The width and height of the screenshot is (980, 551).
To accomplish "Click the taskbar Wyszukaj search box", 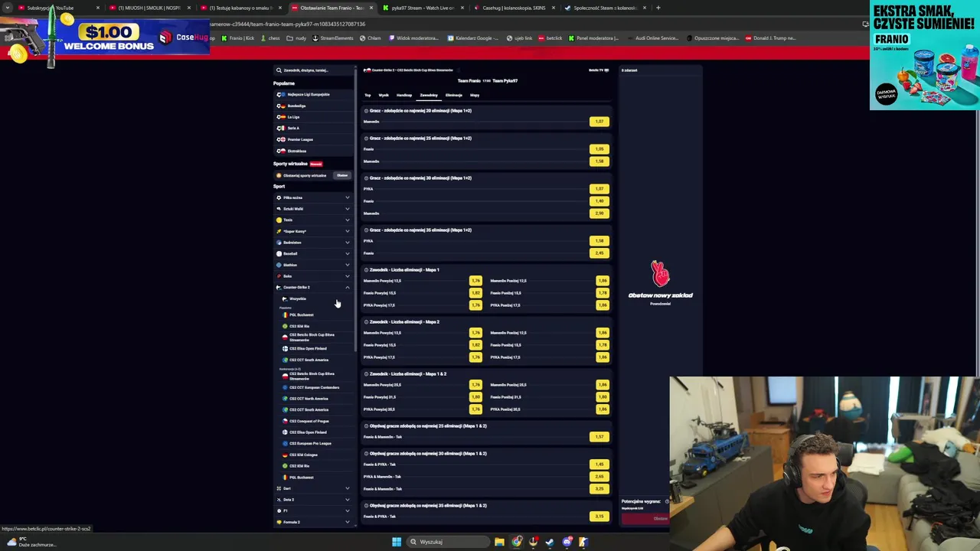I will tap(448, 542).
